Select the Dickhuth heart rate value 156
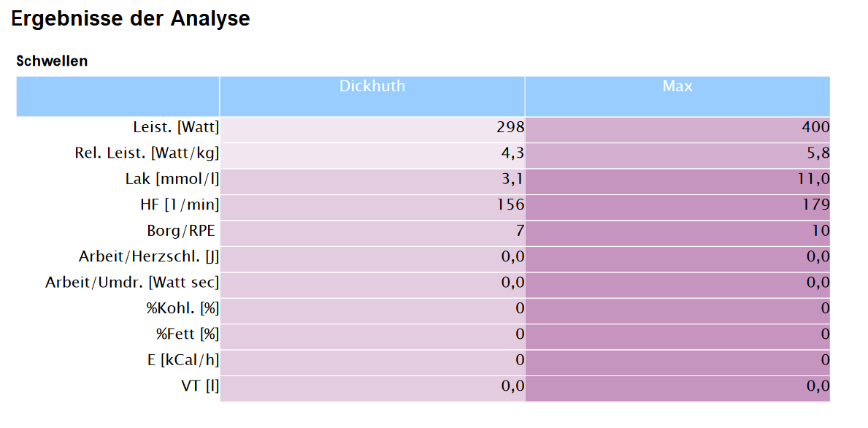This screenshot has width=868, height=428. coord(510,205)
